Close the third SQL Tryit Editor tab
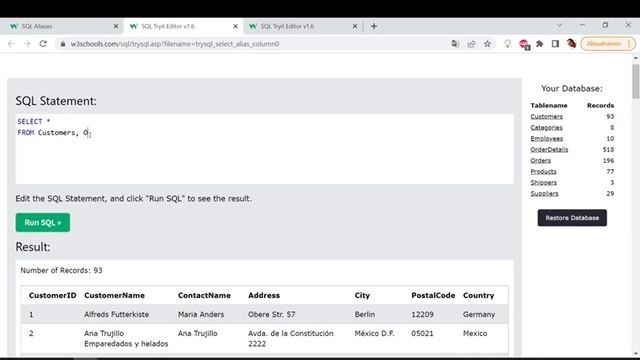Image resolution: width=640 pixels, height=360 pixels. click(355, 26)
